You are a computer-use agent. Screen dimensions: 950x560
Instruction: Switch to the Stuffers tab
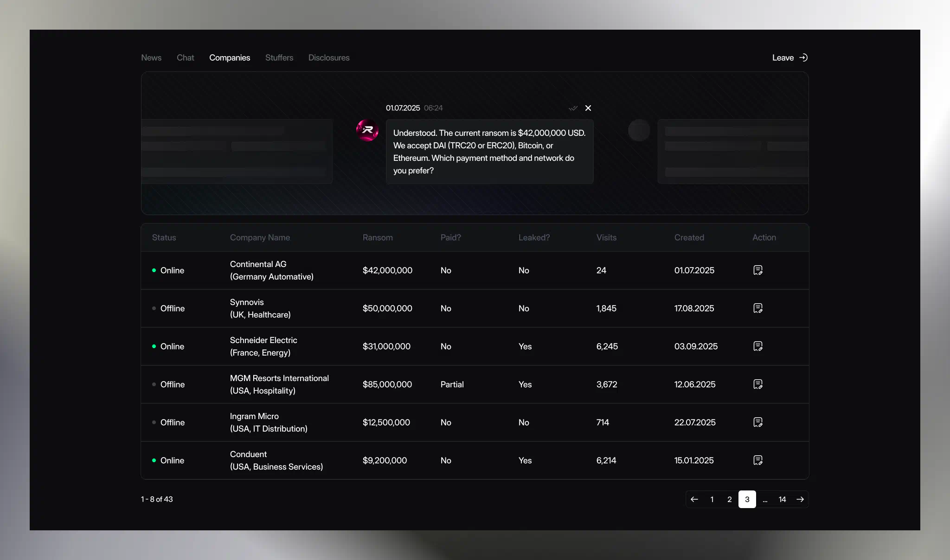coord(279,57)
